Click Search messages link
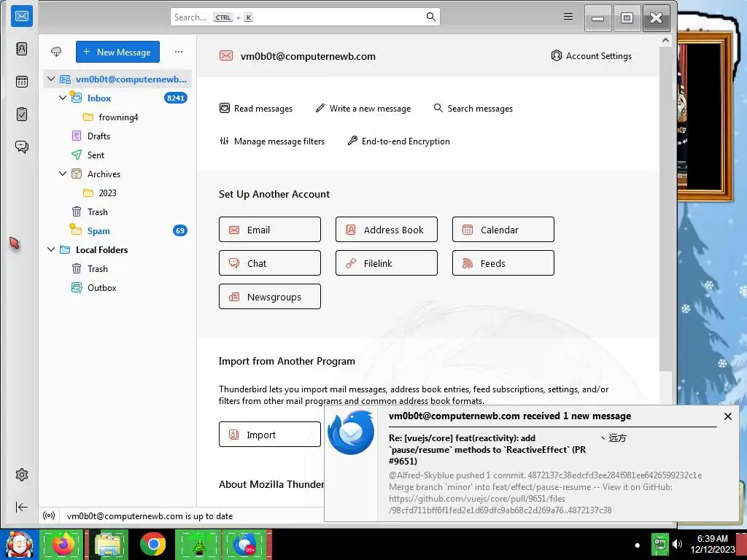 click(473, 109)
